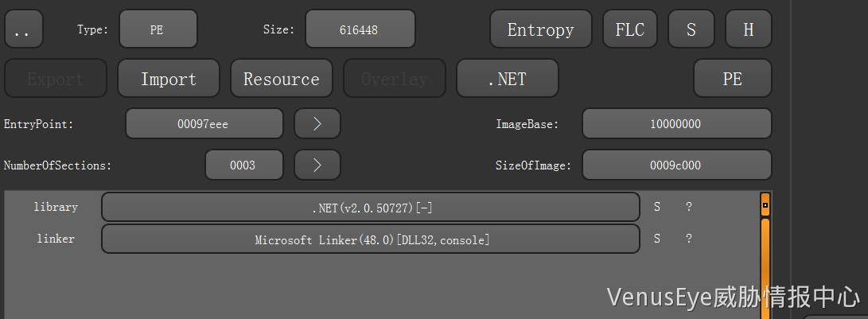Open the .NET information panel
Viewport: 868px width, 319px height.
(x=507, y=79)
